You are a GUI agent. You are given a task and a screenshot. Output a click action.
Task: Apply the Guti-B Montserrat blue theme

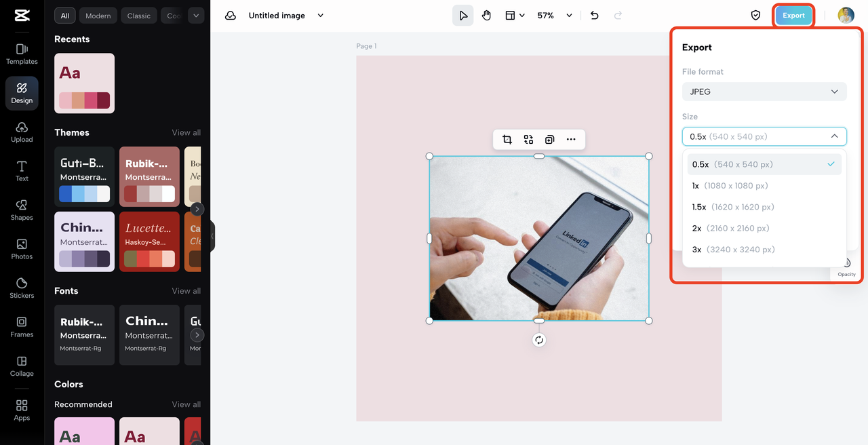pyautogui.click(x=84, y=176)
